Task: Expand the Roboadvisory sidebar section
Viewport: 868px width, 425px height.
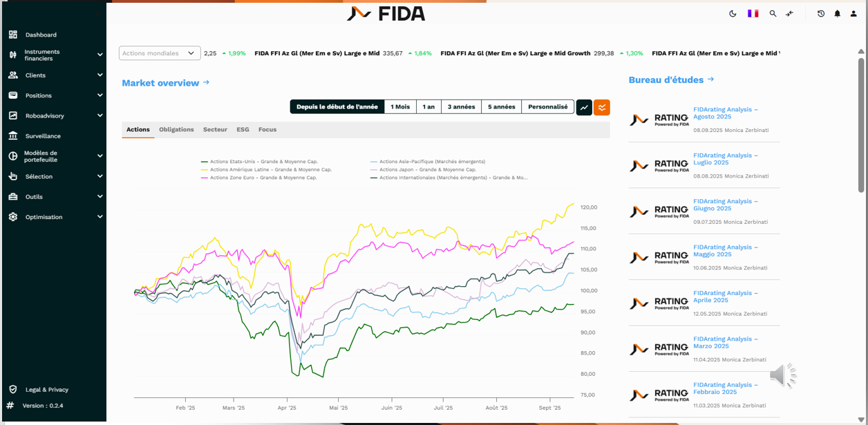Action: click(x=100, y=116)
